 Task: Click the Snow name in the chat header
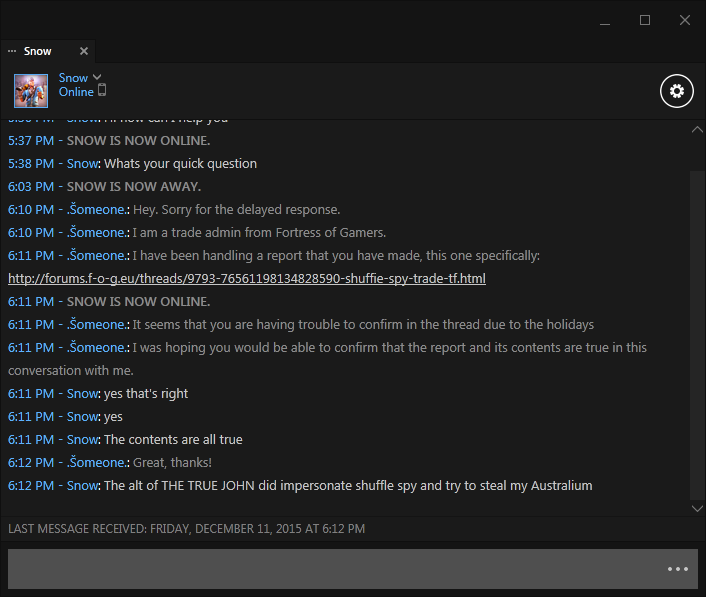tap(73, 77)
